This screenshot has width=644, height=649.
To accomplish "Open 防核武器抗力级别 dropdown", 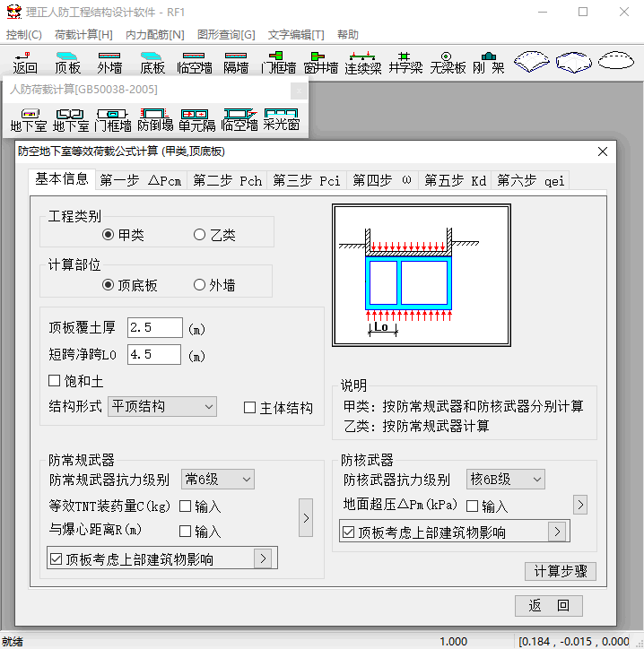I will click(506, 480).
